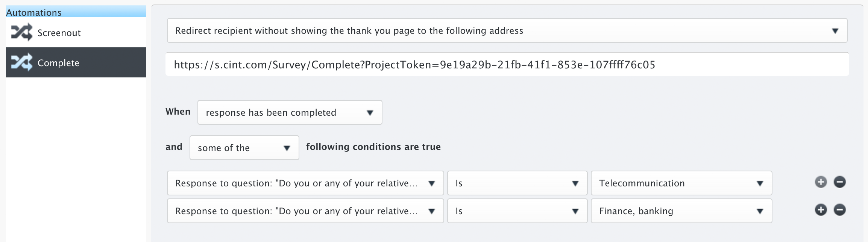
Task: Select the Complete automation
Action: pos(76,62)
